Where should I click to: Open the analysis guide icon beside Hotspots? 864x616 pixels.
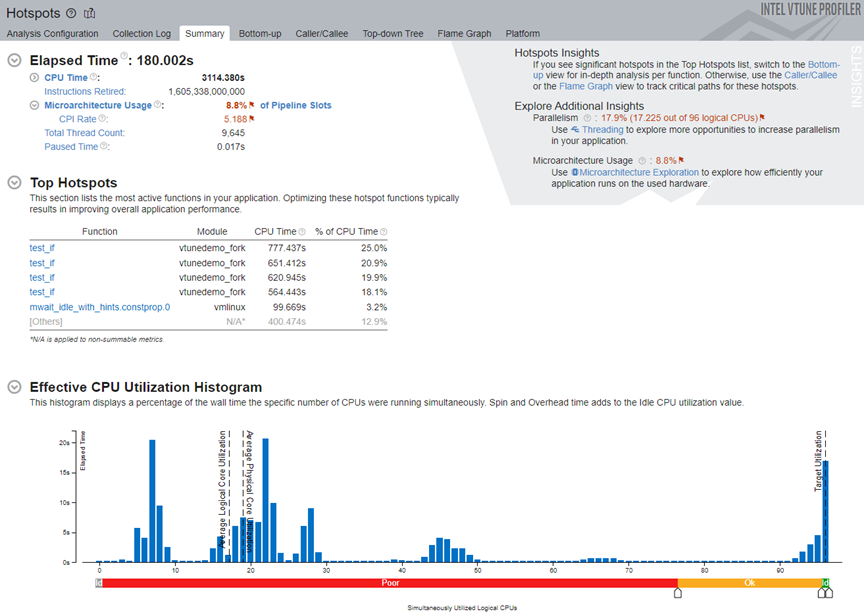point(90,13)
